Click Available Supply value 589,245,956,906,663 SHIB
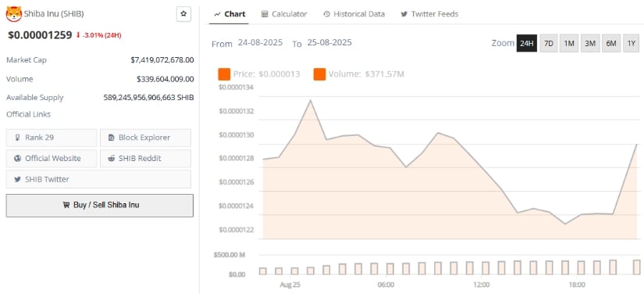Viewport: 644px width, 294px height. pyautogui.click(x=148, y=98)
